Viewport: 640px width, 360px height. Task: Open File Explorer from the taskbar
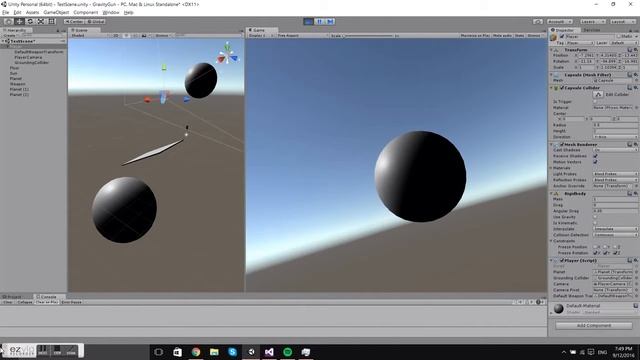click(214, 352)
